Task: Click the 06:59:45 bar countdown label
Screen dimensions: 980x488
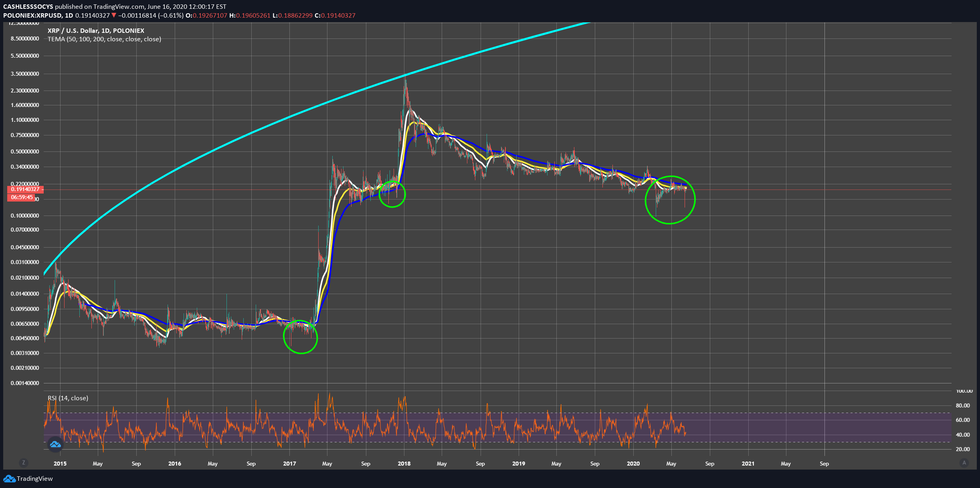Action: pos(22,197)
